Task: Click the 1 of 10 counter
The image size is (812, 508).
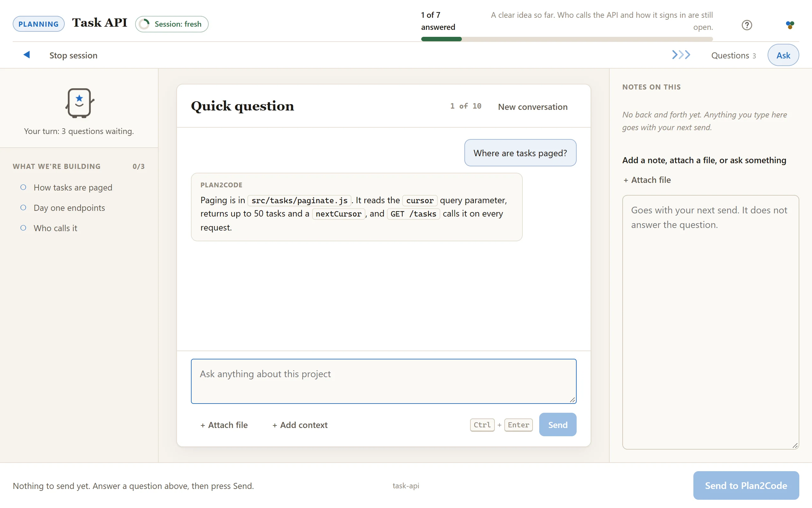Action: pyautogui.click(x=466, y=106)
